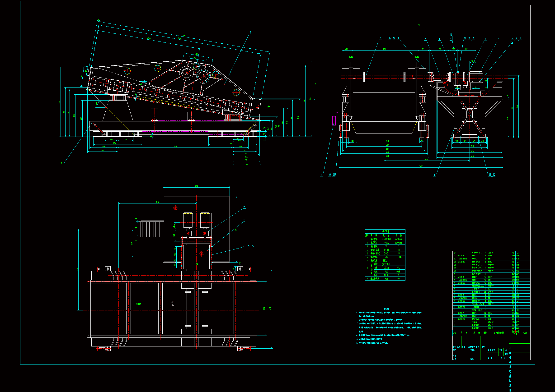Select the 5310 dimension under the side view
The width and height of the screenshot is (555, 392).
point(175,146)
